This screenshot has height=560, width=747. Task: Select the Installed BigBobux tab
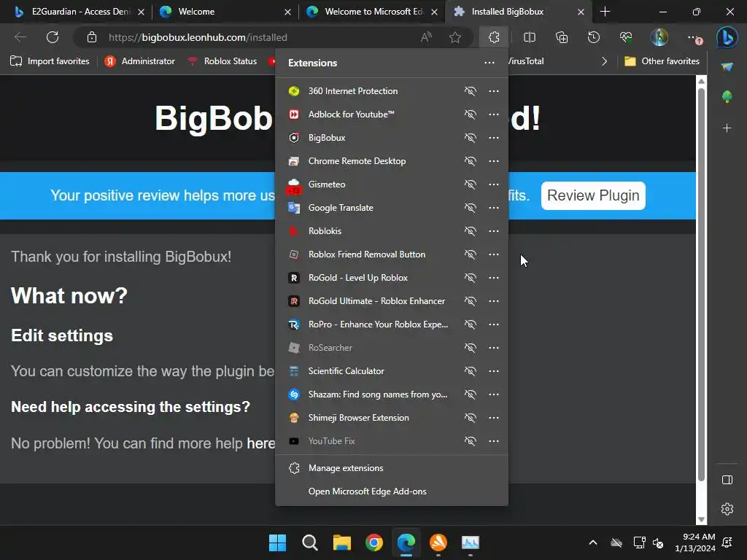[519, 12]
